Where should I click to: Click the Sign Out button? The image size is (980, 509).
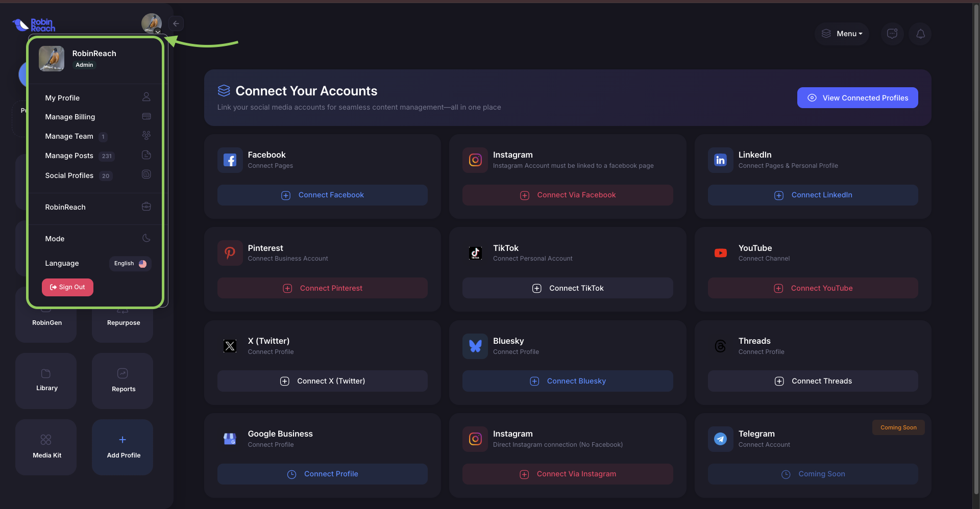pos(67,287)
